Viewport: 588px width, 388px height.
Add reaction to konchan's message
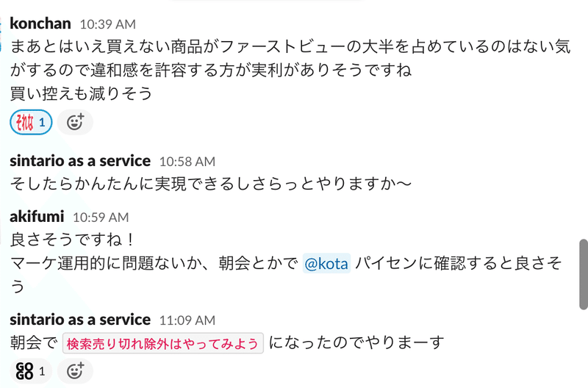point(75,122)
